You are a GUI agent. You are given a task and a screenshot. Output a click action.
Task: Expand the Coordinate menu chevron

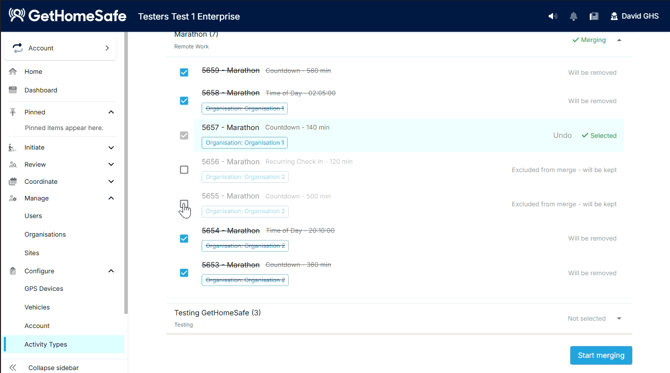[111, 182]
